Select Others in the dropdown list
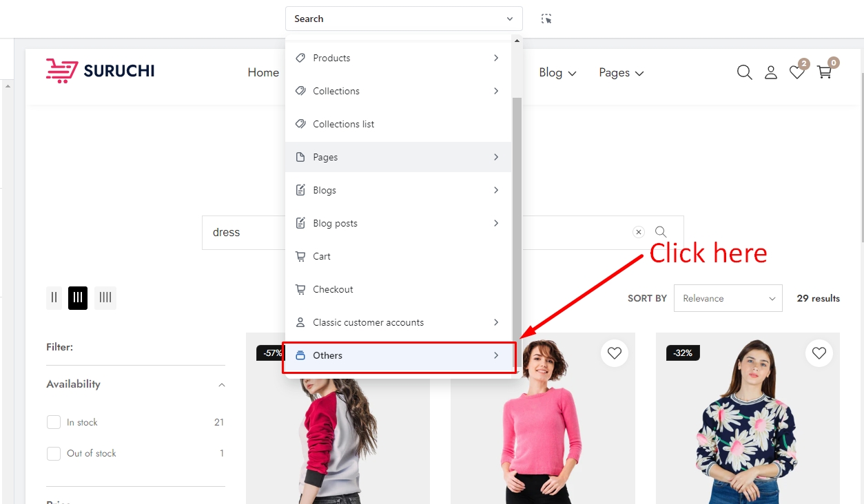Image resolution: width=864 pixels, height=504 pixels. coord(399,355)
